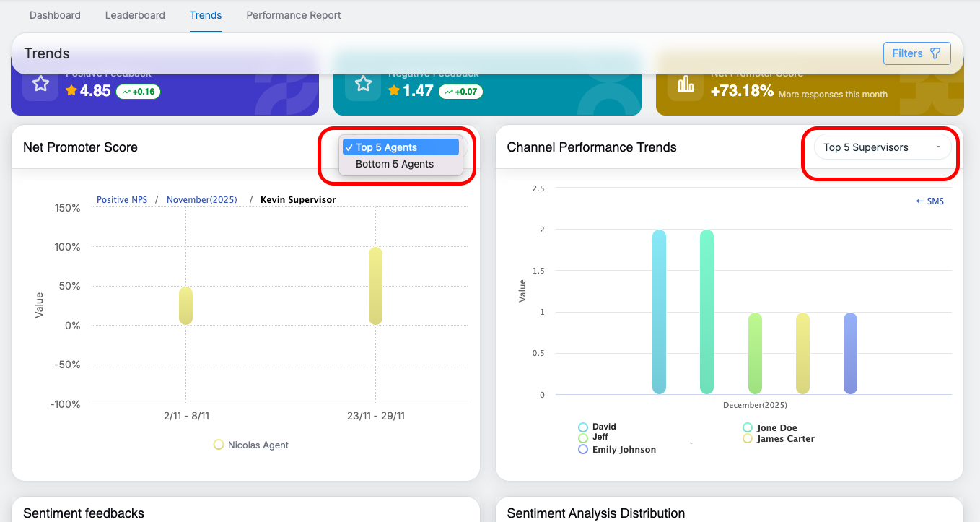This screenshot has width=980, height=522.
Task: Toggle Nicolas Agent legend marker
Action: point(219,445)
